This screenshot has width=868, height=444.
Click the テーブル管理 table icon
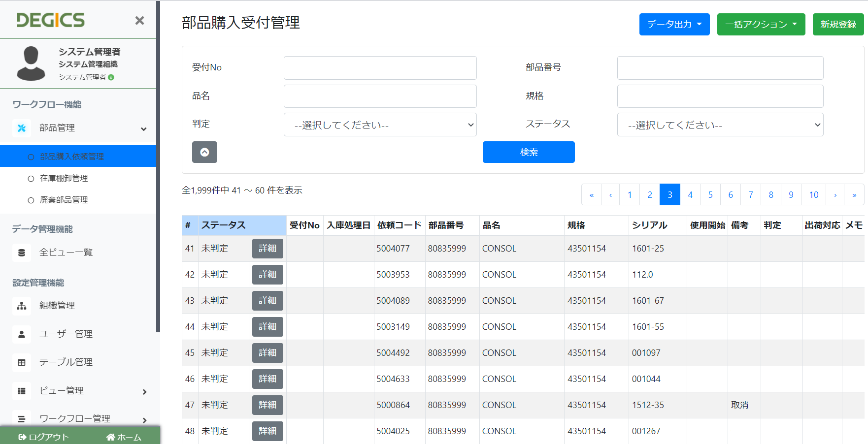(x=22, y=362)
